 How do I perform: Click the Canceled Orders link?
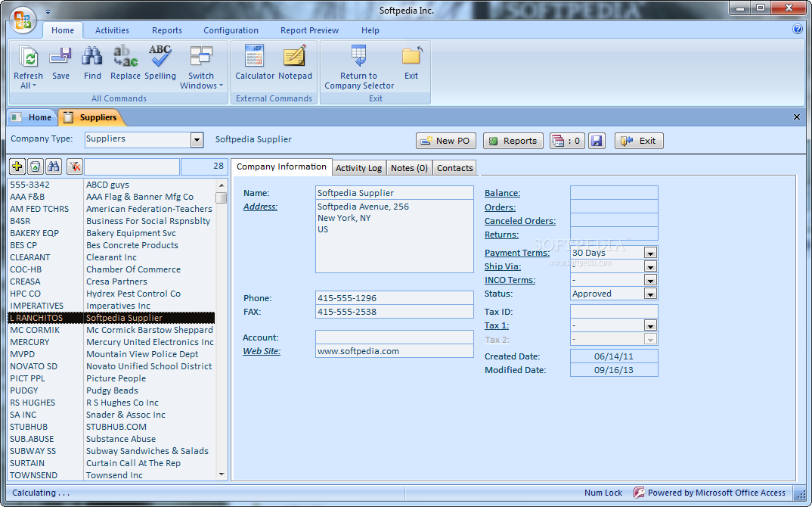click(520, 221)
